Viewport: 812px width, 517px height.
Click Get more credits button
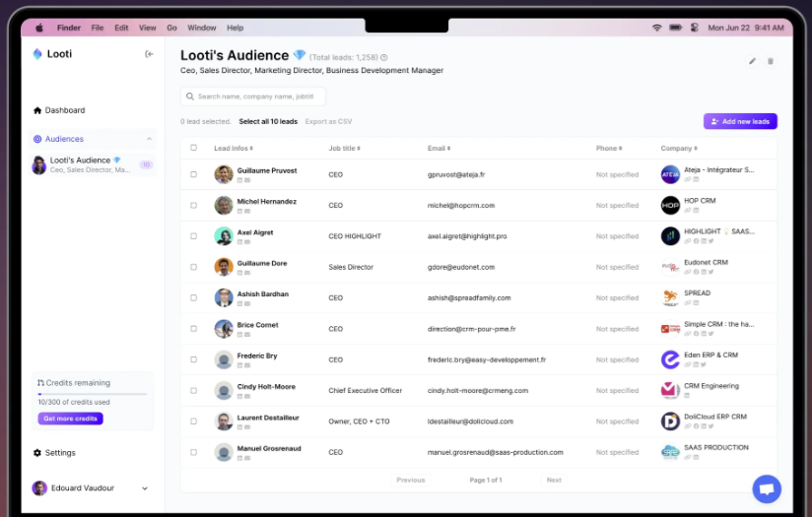coord(70,419)
